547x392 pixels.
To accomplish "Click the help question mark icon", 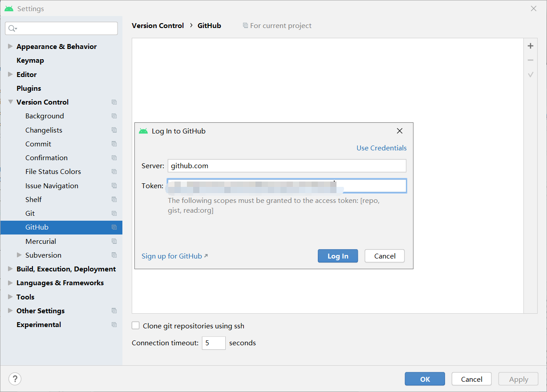I will click(x=15, y=379).
